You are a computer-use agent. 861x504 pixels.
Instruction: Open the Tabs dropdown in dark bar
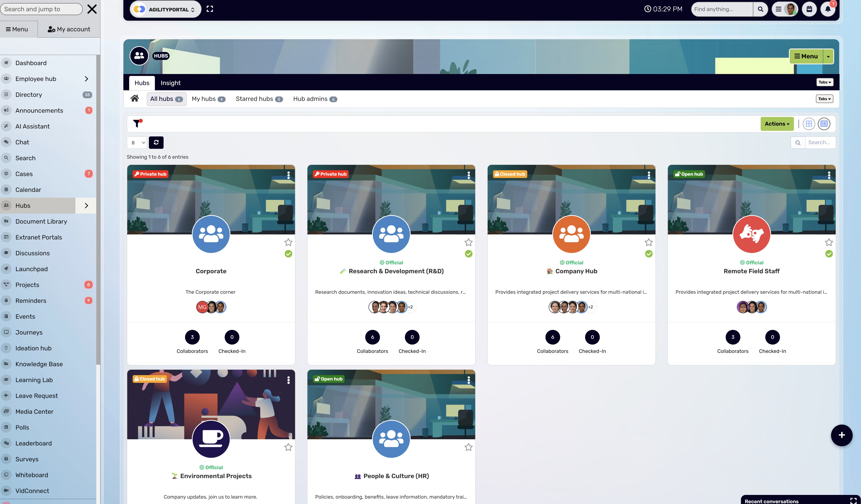pyautogui.click(x=824, y=82)
